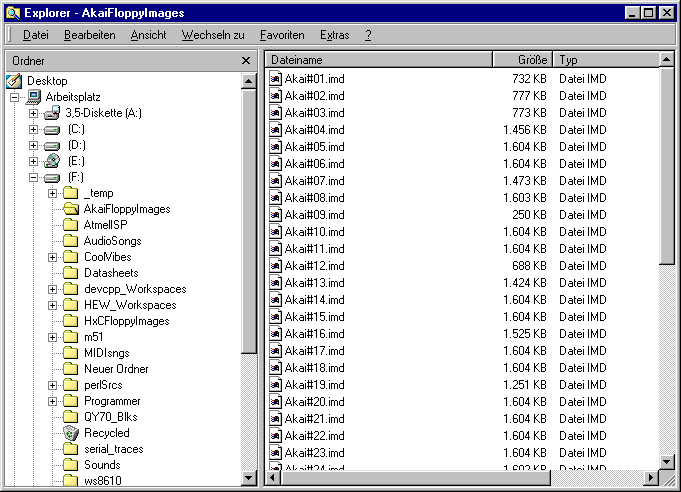This screenshot has height=492, width=681.
Task: Click file list horizontal scroll right arrow
Action: (651, 478)
